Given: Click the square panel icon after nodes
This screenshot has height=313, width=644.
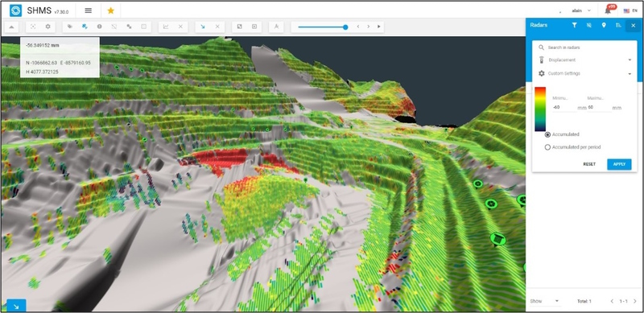Looking at the screenshot, I should coord(144,27).
